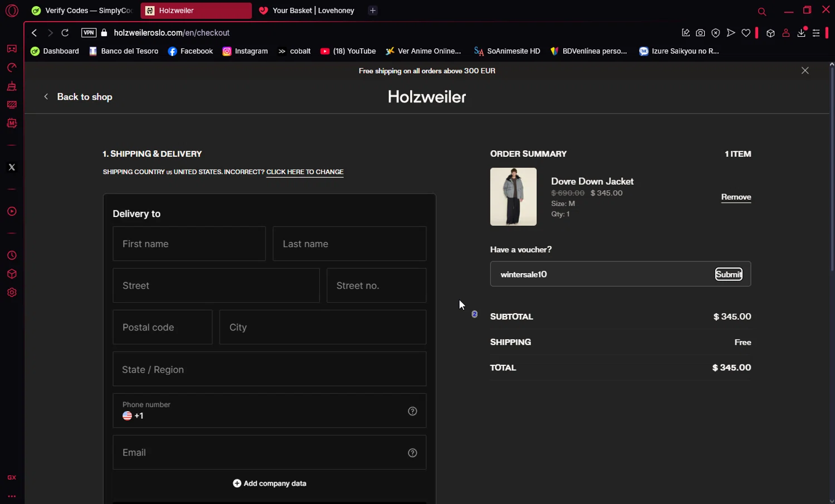Screen dimensions: 835x504
Task: Open GX Control speedometer icon in sidebar
Action: (12, 68)
